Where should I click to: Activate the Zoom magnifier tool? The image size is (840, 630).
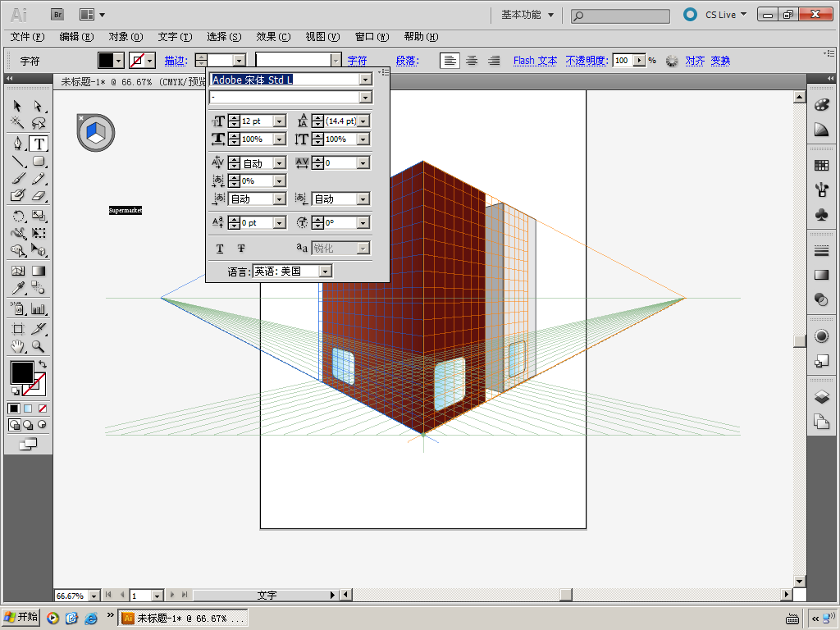tap(38, 347)
